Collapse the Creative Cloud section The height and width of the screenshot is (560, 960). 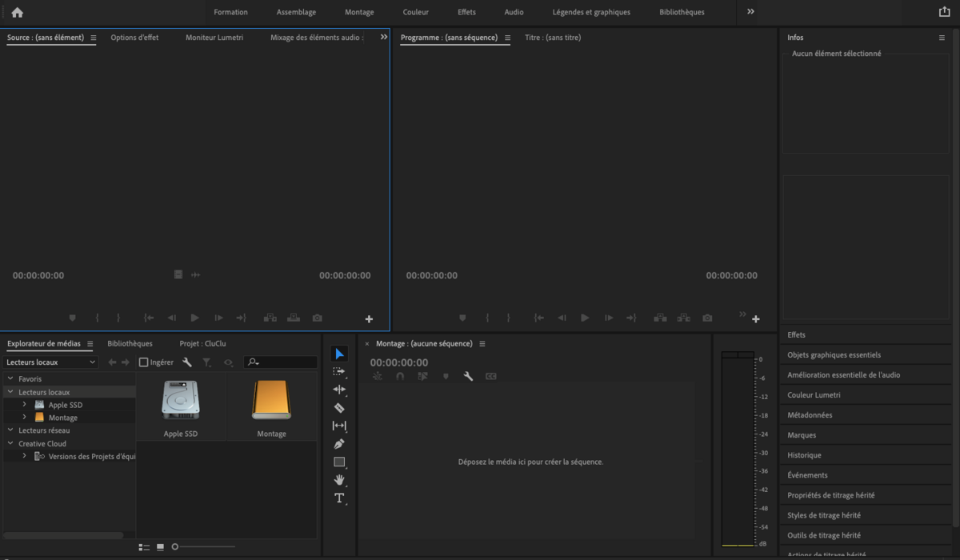coord(10,443)
